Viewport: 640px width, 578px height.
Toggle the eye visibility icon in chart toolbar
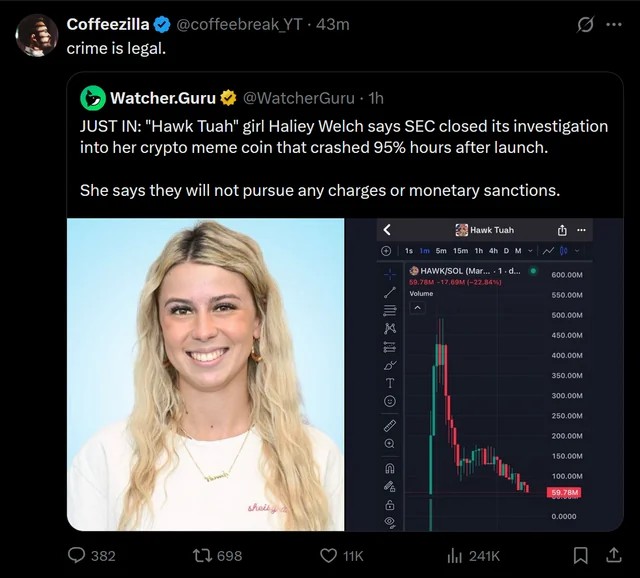coord(390,522)
